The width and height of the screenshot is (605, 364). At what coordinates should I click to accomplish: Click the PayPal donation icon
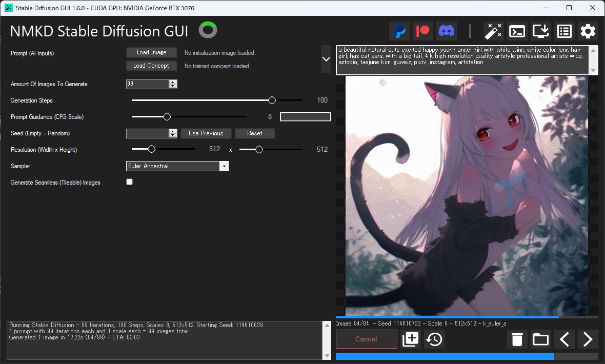click(399, 31)
